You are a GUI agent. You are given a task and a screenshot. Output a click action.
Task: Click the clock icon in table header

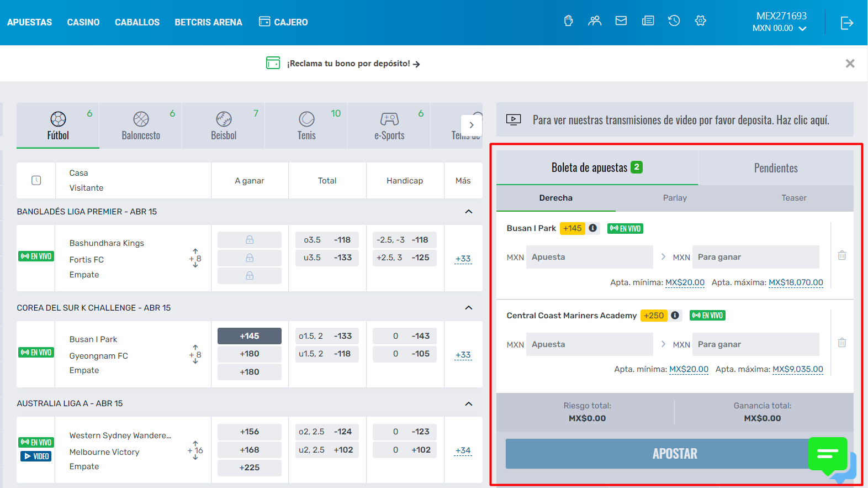tap(36, 180)
